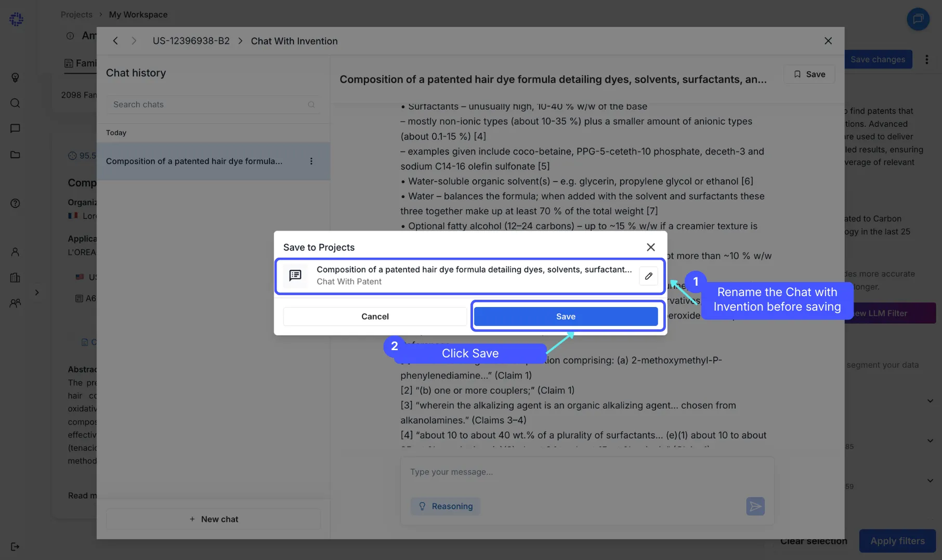This screenshot has height=560, width=942.
Task: Click Save changes in background page
Action: click(878, 59)
